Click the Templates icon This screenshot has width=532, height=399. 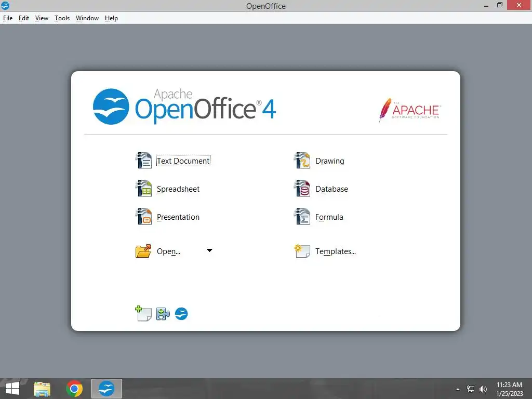302,251
